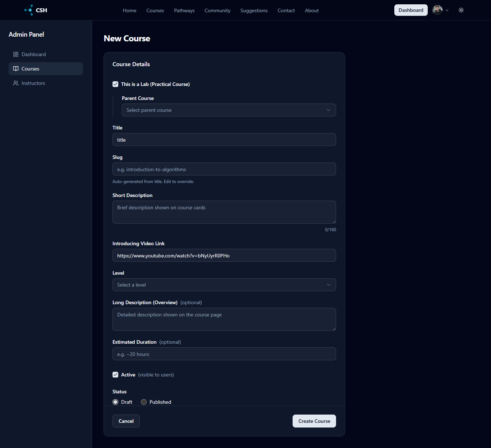Click the 'Level' field label
The height and width of the screenshot is (448, 491).
pos(118,273)
